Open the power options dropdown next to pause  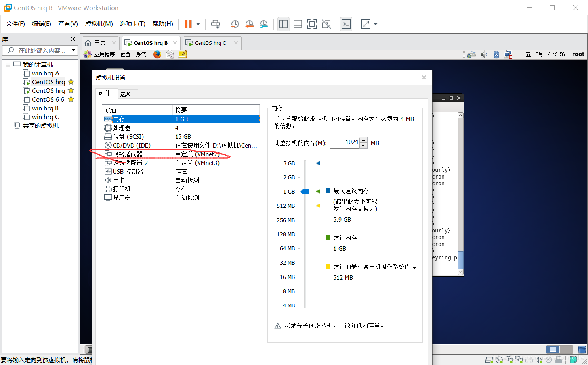[x=198, y=24]
